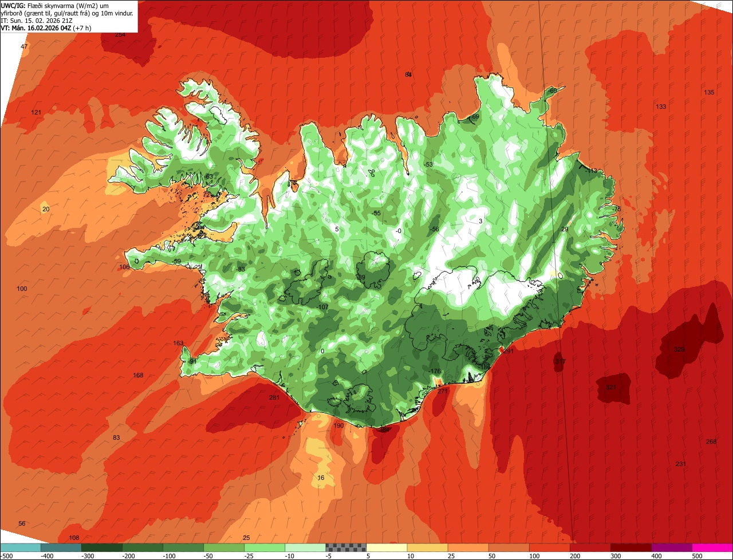
Task: Click the map value 321
Action: (611, 388)
